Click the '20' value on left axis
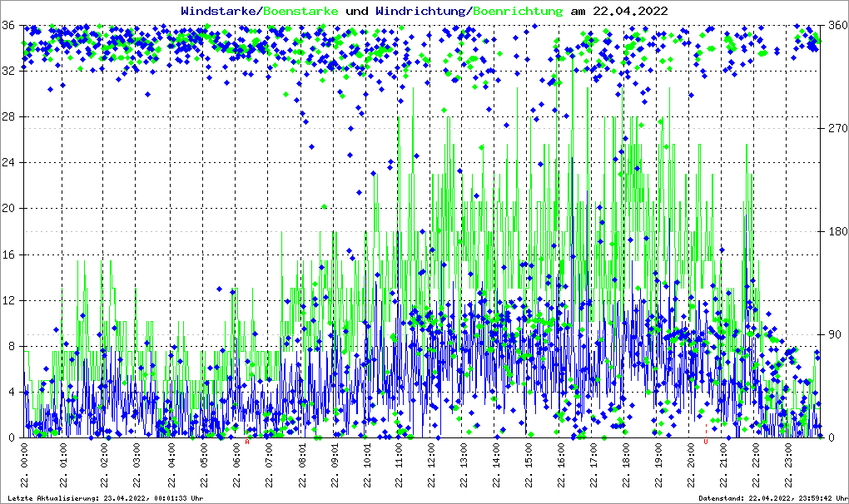The image size is (849, 504). 10,209
